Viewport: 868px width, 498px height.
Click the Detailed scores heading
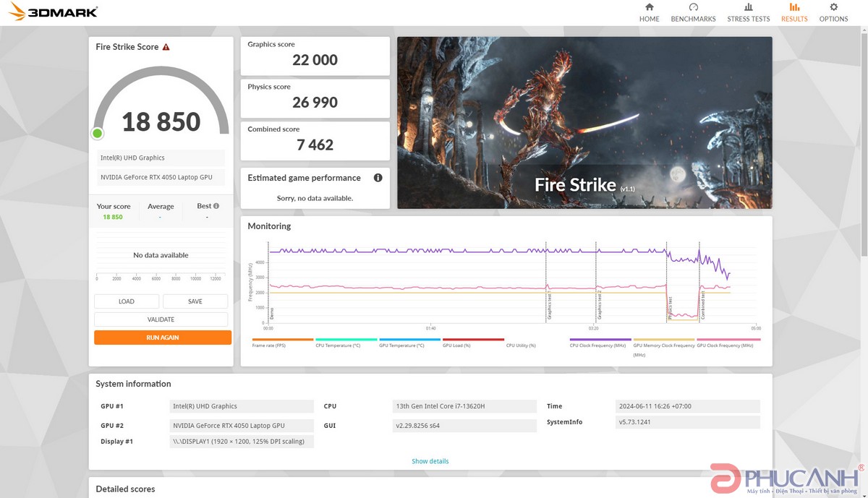click(125, 489)
